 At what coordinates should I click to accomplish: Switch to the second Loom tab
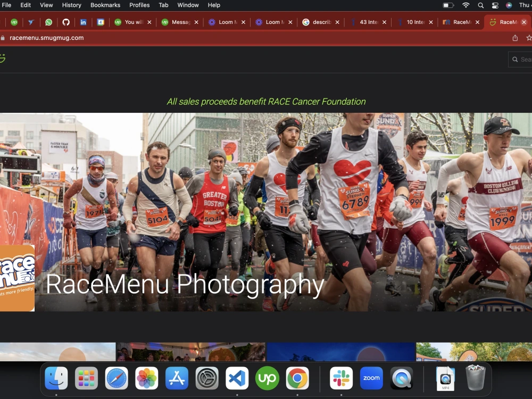coord(273,22)
